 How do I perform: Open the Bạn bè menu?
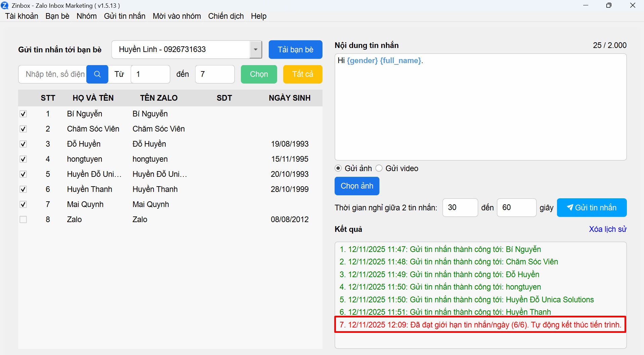click(57, 16)
